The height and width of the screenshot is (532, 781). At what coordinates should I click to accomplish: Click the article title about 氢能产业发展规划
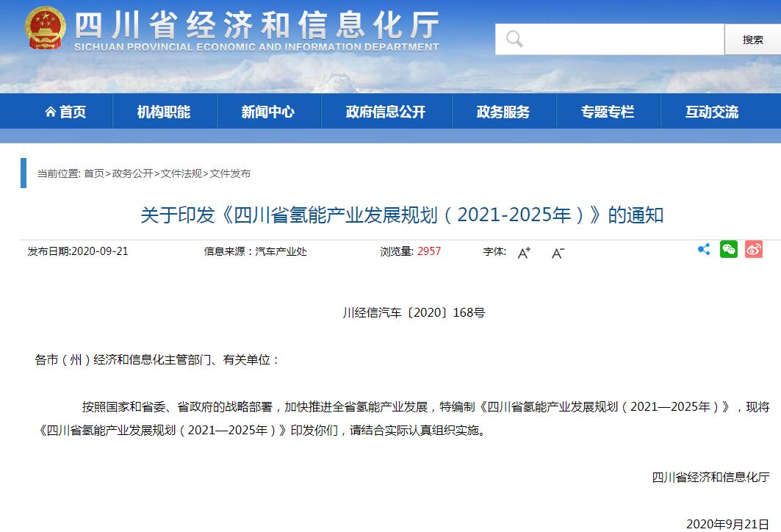402,215
